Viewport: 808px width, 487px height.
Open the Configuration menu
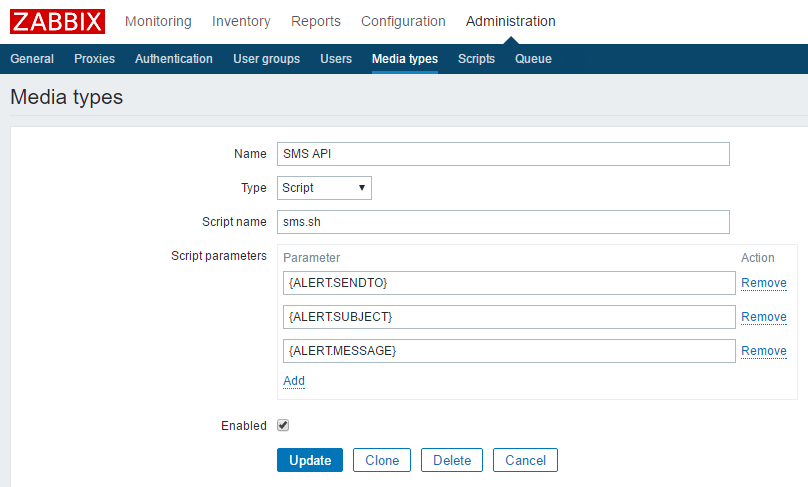pyautogui.click(x=403, y=21)
